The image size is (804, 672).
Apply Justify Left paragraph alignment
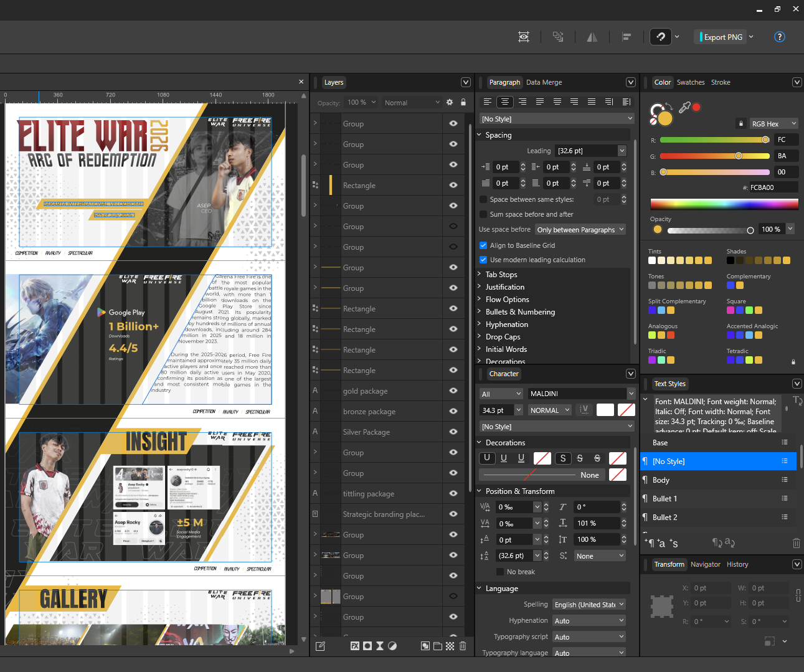[x=540, y=102]
